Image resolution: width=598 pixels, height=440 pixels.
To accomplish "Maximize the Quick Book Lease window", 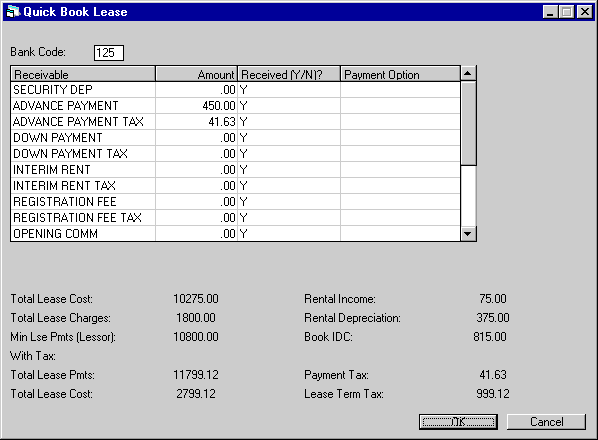I will pos(566,12).
